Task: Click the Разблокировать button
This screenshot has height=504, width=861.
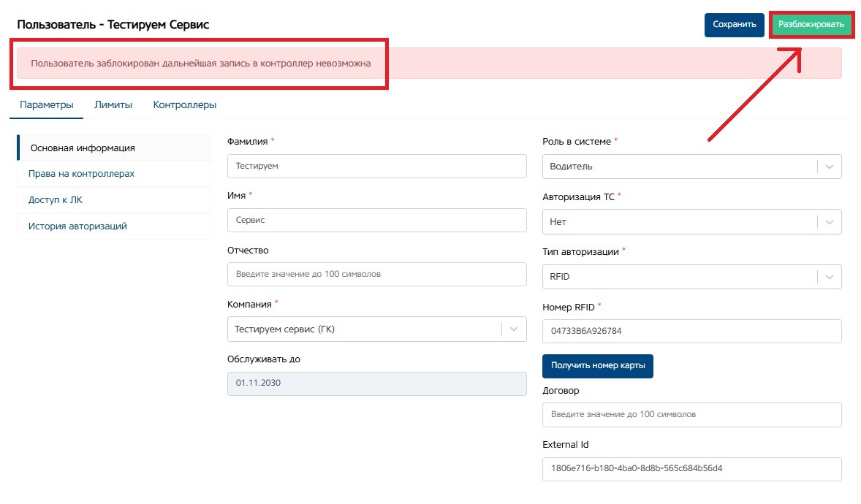Action: pyautogui.click(x=811, y=24)
